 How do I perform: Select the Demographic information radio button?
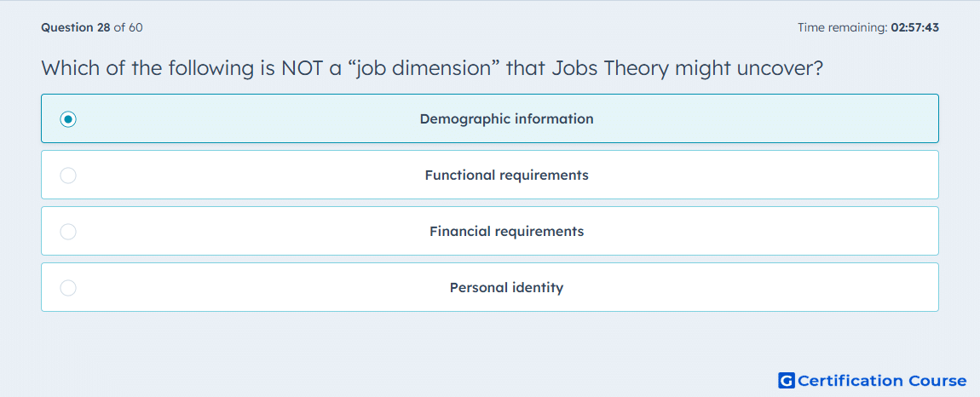(68, 118)
